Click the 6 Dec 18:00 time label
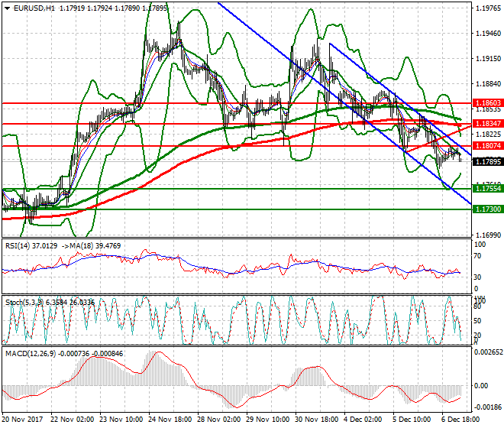 (x=461, y=420)
